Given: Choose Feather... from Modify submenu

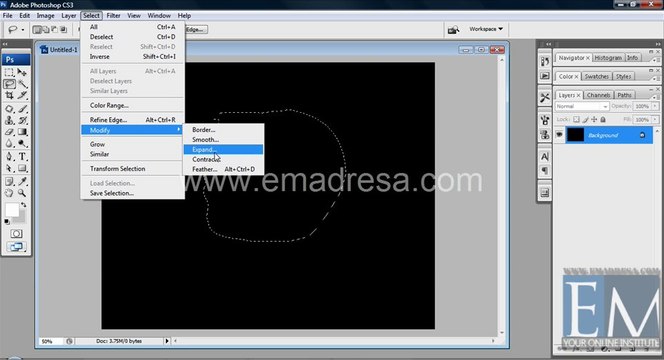Looking at the screenshot, I should tap(223, 169).
